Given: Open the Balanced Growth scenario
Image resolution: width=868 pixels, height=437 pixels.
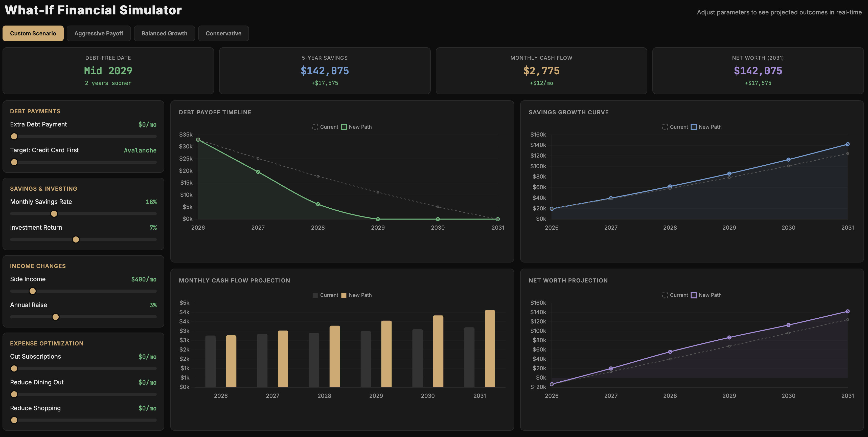Looking at the screenshot, I should tap(164, 33).
